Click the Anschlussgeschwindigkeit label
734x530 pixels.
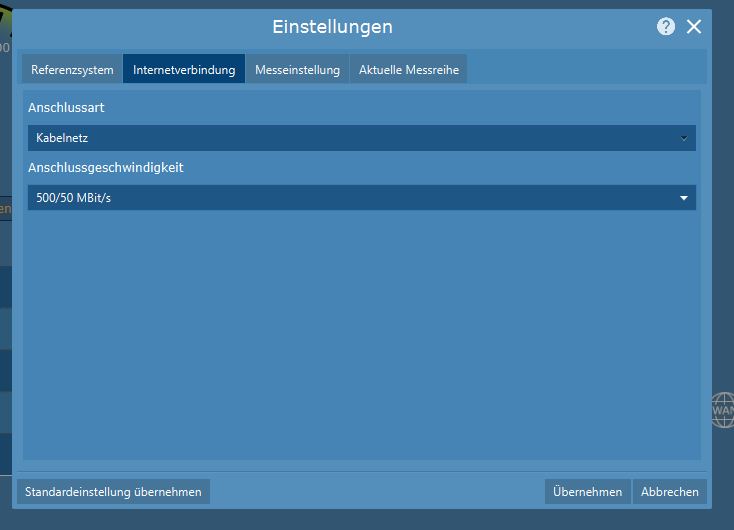(x=105, y=168)
